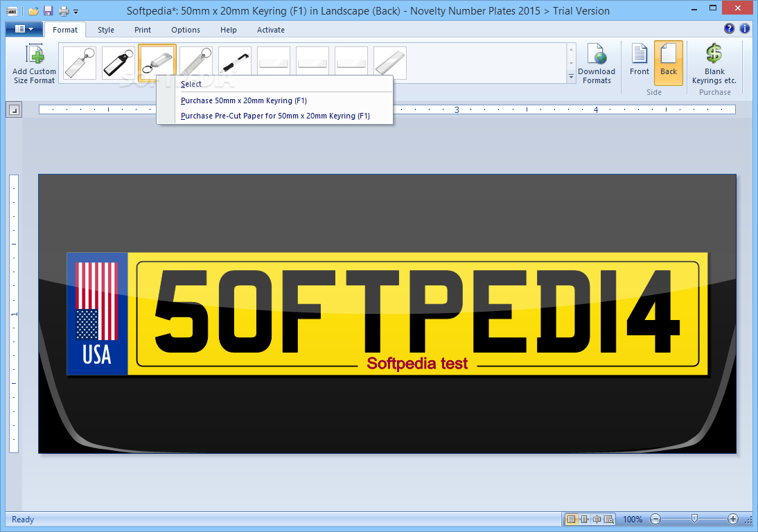
Task: Click the zoom slider handle
Action: (695, 519)
